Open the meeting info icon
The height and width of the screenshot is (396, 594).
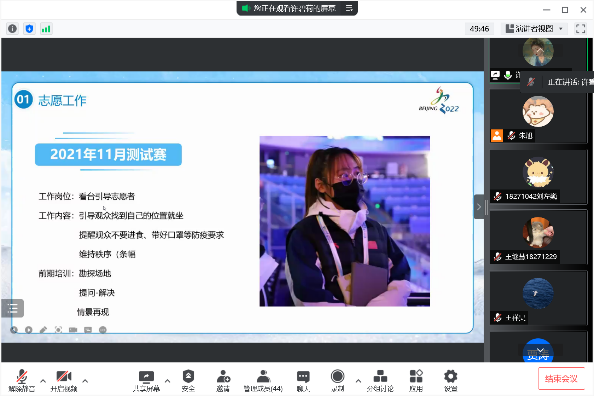[12, 28]
